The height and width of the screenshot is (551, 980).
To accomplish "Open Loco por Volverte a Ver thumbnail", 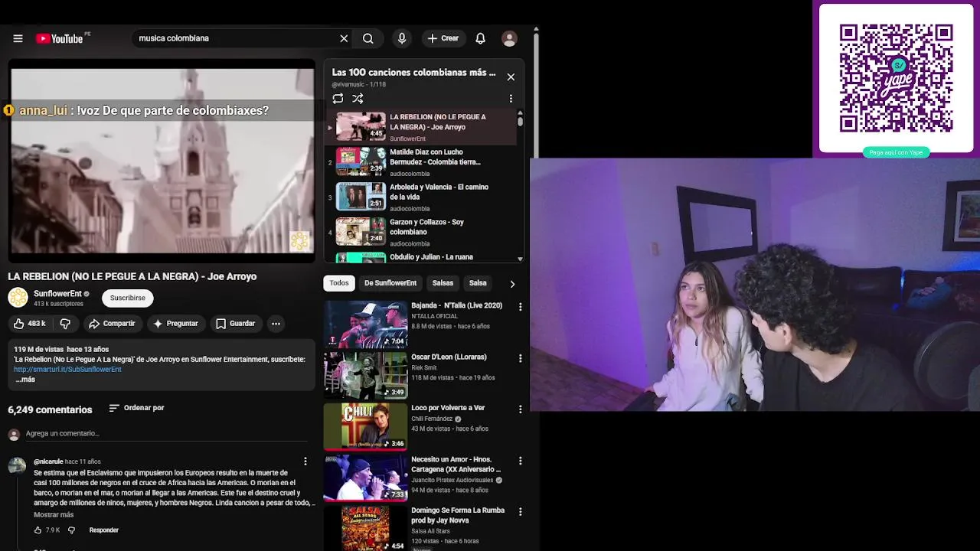I will coord(365,426).
